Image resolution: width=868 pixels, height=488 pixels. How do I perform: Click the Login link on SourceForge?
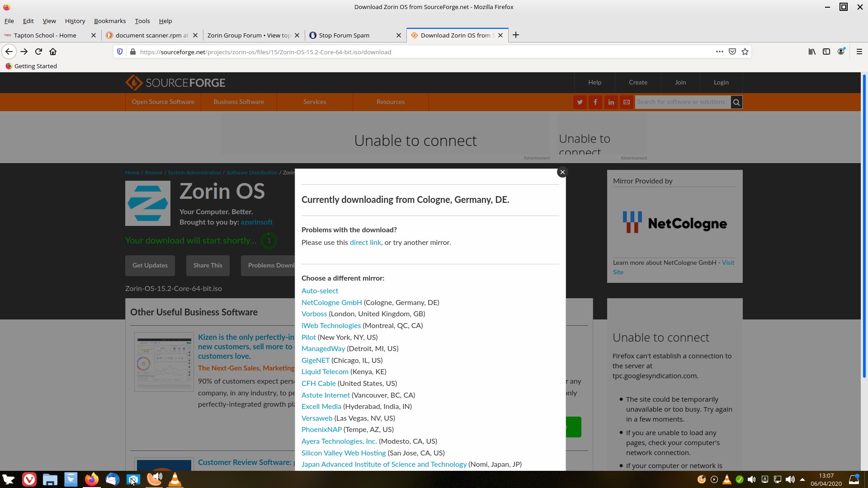click(x=721, y=82)
